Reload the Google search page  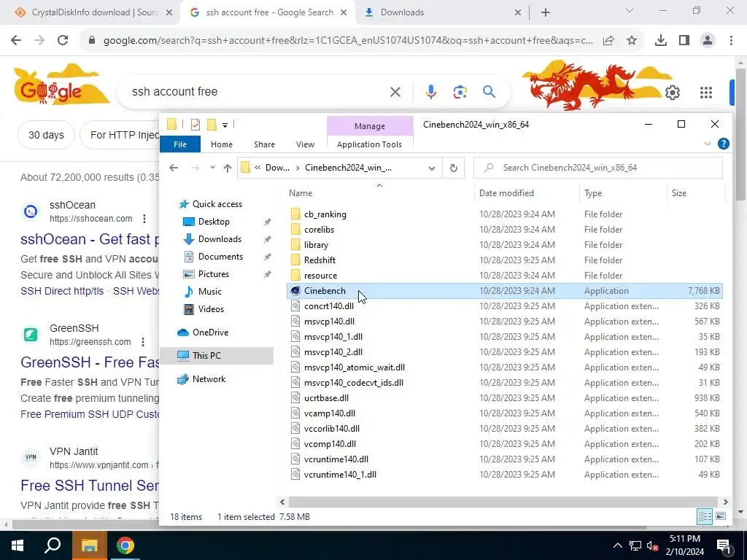tap(63, 41)
